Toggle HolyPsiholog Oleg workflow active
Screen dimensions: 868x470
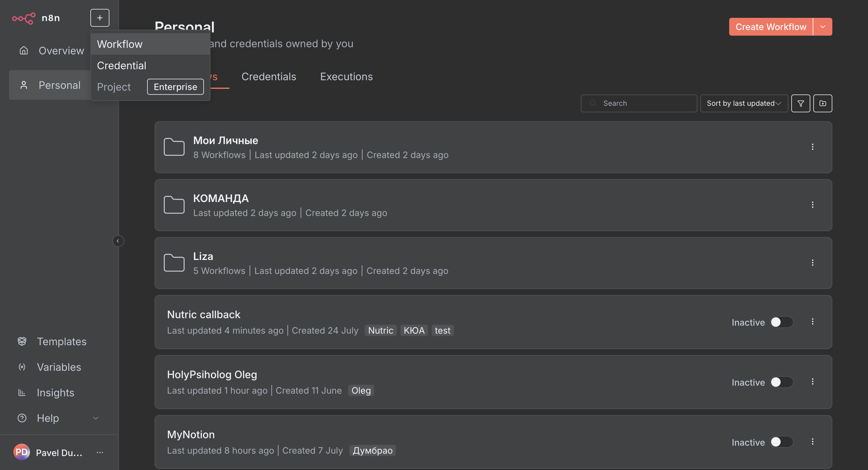click(781, 382)
